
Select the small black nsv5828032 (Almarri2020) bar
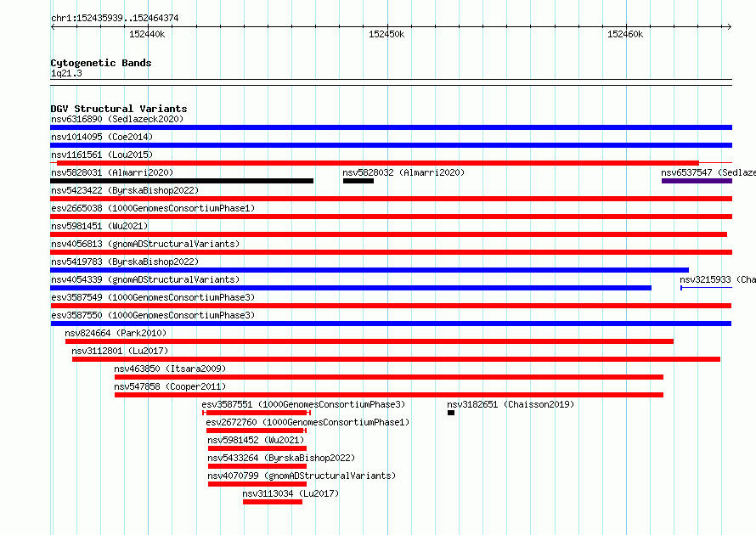point(358,181)
